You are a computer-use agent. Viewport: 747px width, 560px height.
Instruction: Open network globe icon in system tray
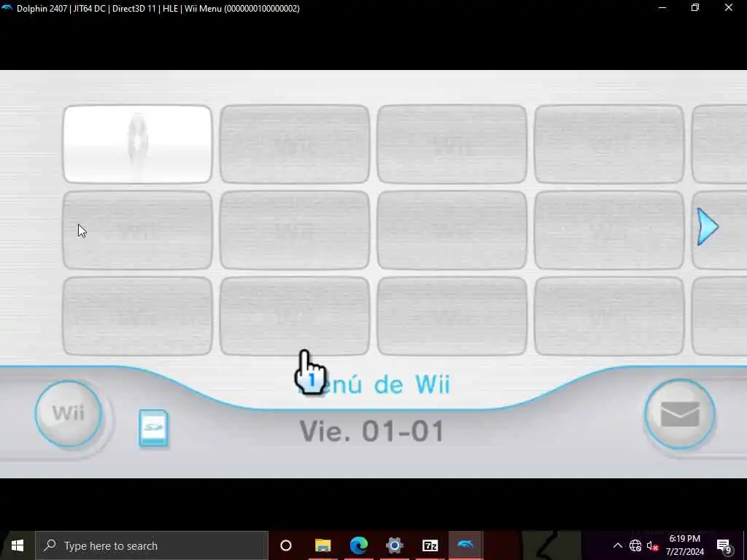point(635,545)
